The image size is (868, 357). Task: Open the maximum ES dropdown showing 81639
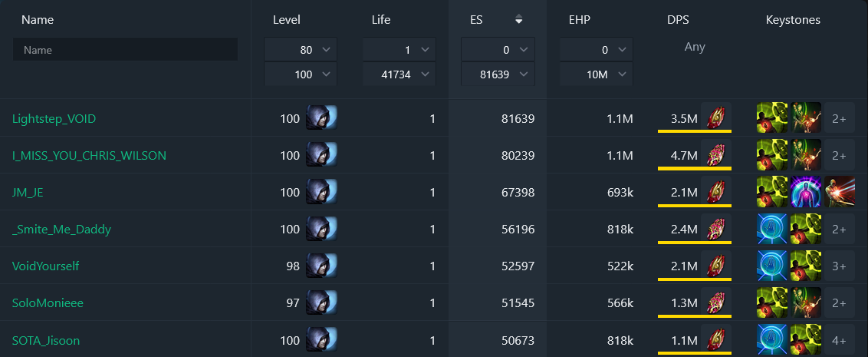[x=497, y=74]
